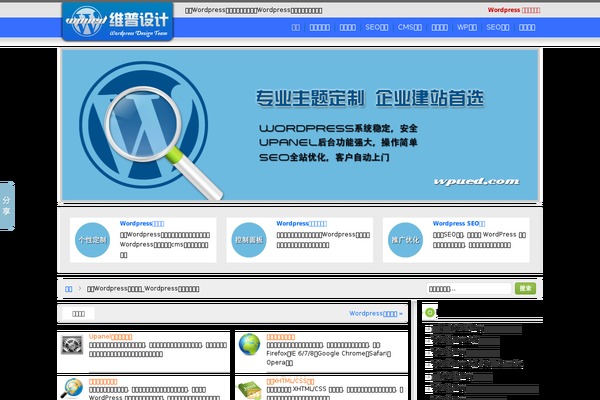Open the WP item in the blue navigation bar
The height and width of the screenshot is (400, 600).
tap(467, 27)
